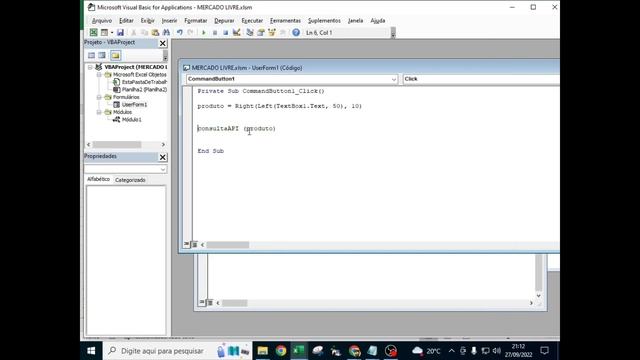Image resolution: width=640 pixels, height=360 pixels.
Task: Toggle Design Mode icon
Action: point(236,32)
